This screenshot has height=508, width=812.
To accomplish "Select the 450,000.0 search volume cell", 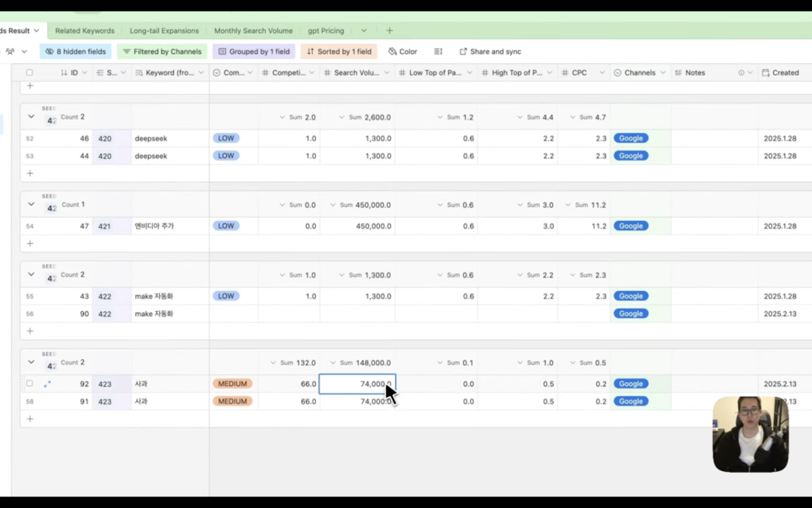I will 357,225.
